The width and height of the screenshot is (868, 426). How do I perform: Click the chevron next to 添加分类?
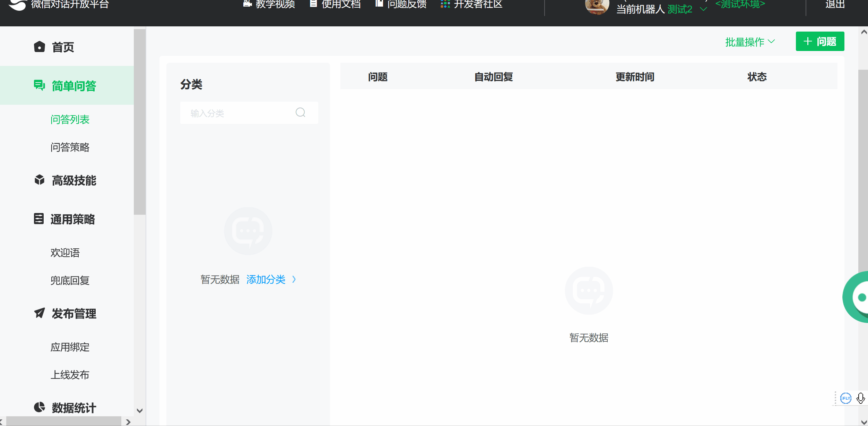[294, 279]
